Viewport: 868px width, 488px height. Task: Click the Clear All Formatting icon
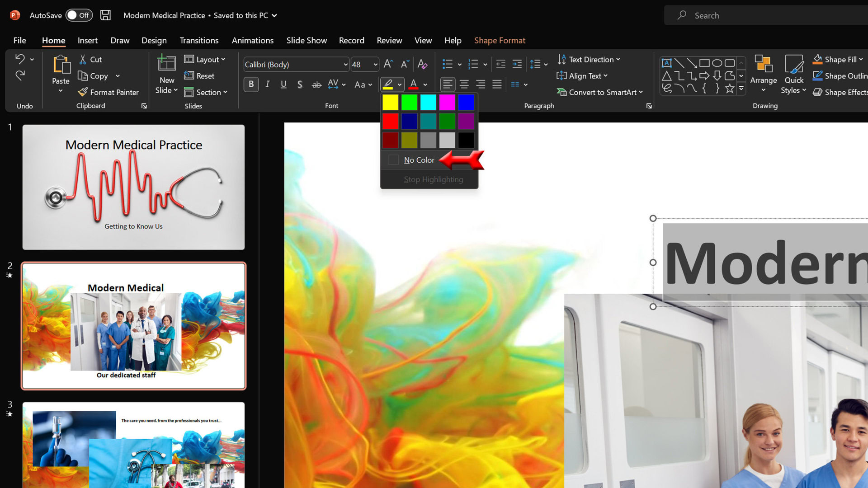point(422,64)
